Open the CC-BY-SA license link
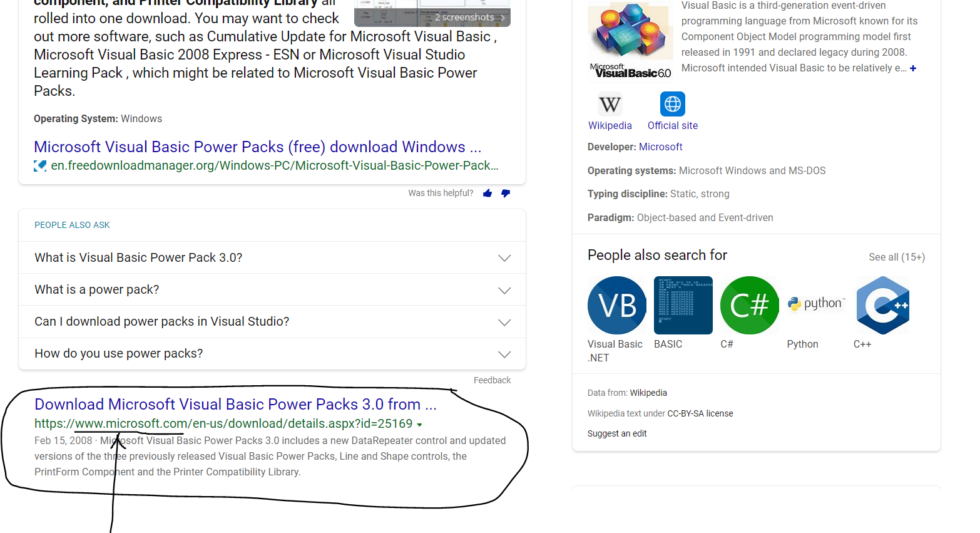This screenshot has height=533, width=980. 700,413
